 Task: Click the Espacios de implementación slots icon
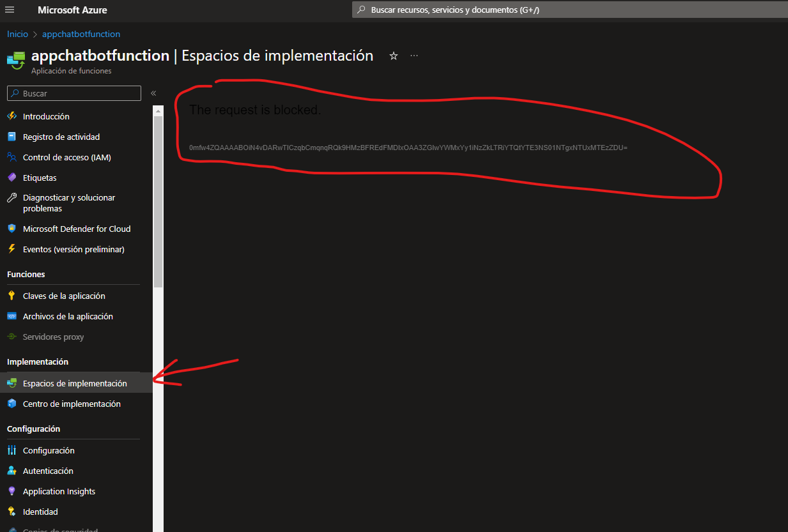(x=12, y=383)
